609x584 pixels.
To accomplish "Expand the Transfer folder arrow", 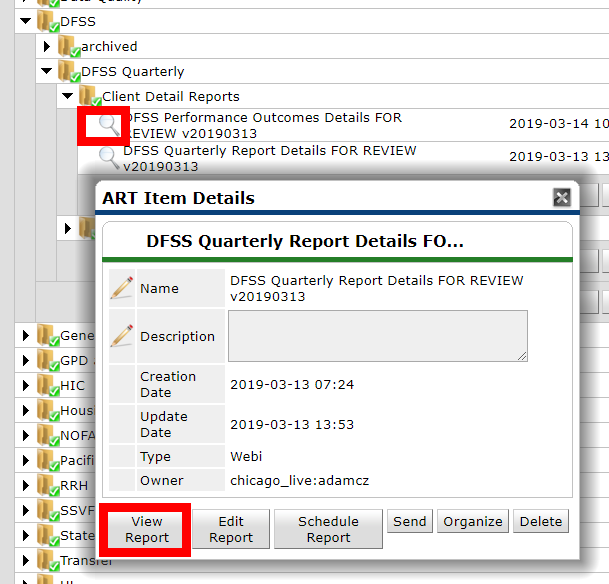I will [26, 560].
